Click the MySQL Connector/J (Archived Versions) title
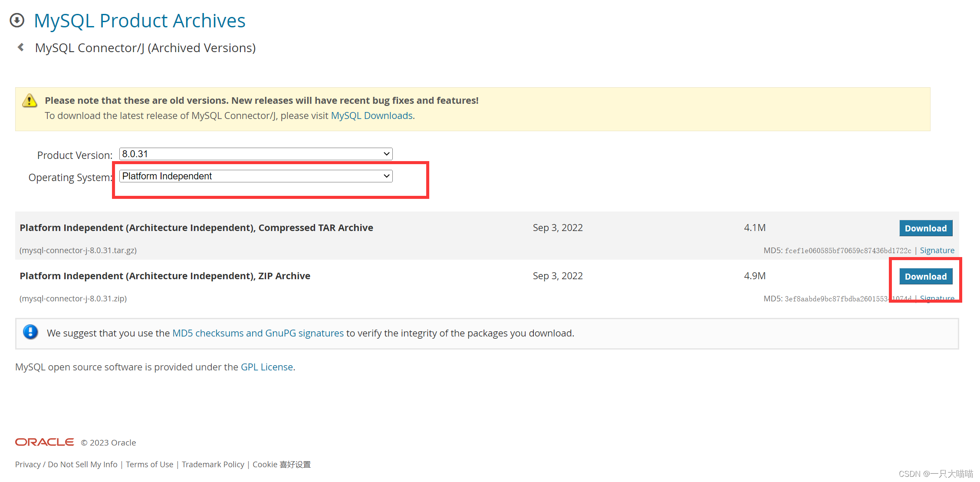980x482 pixels. tap(145, 48)
